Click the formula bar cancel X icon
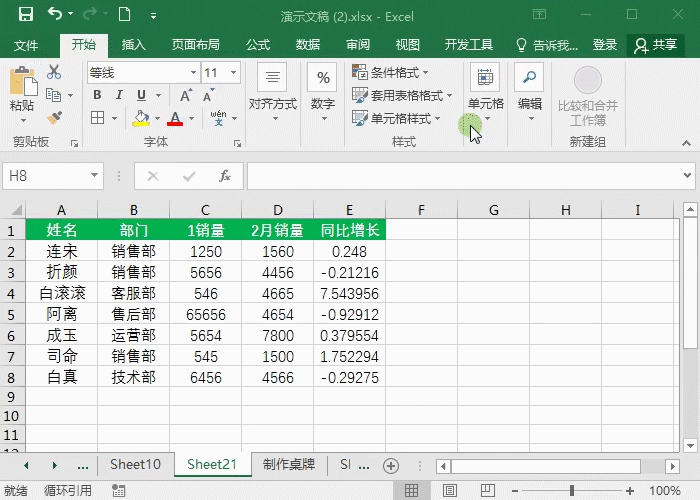Image resolution: width=700 pixels, height=500 pixels. 153,176
